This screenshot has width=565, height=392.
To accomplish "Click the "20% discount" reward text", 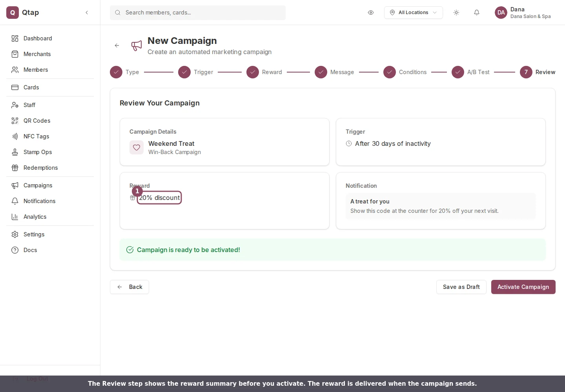I will click(x=159, y=198).
